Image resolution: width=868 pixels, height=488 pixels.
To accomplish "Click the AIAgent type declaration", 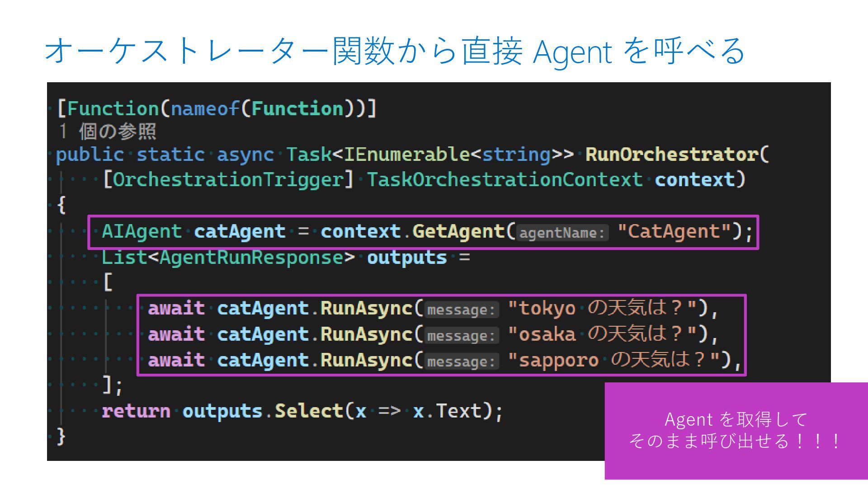I will 142,231.
